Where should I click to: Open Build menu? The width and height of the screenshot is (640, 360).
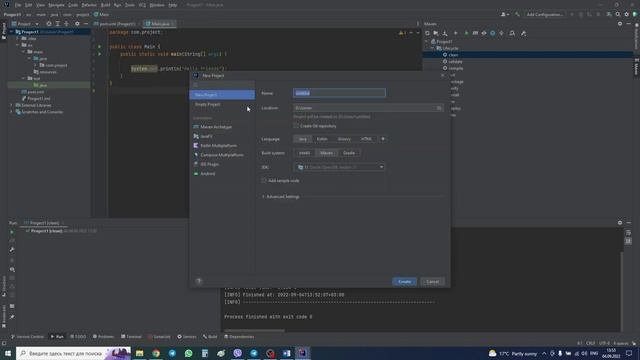(105, 5)
